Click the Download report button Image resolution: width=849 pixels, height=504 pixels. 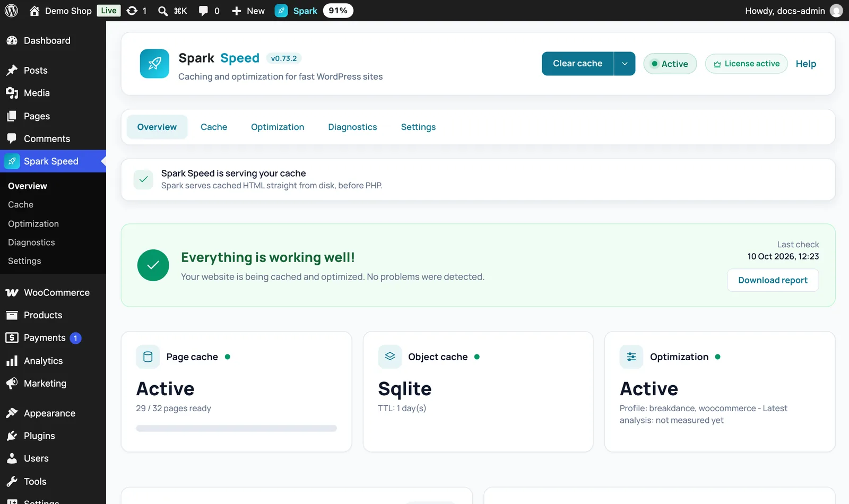pos(773,280)
